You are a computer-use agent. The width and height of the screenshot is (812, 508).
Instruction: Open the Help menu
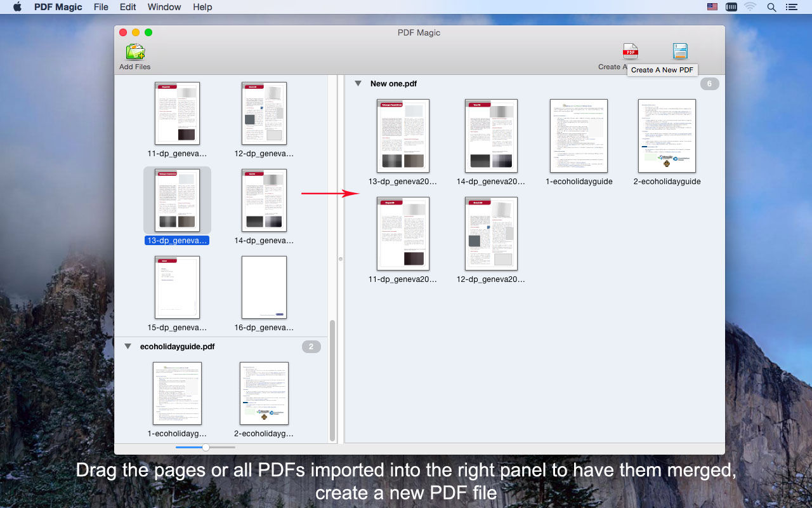click(x=202, y=7)
